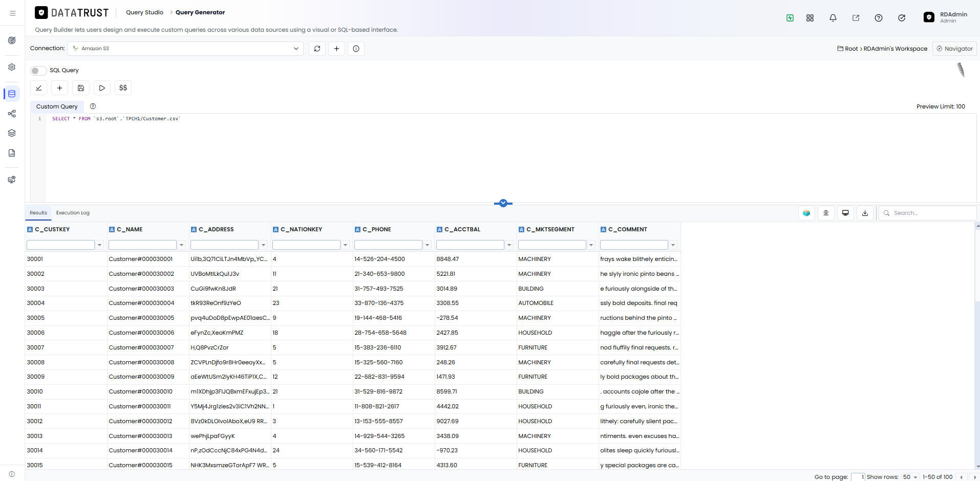Open the help question mark icon in header
980x481 pixels.
point(879,18)
